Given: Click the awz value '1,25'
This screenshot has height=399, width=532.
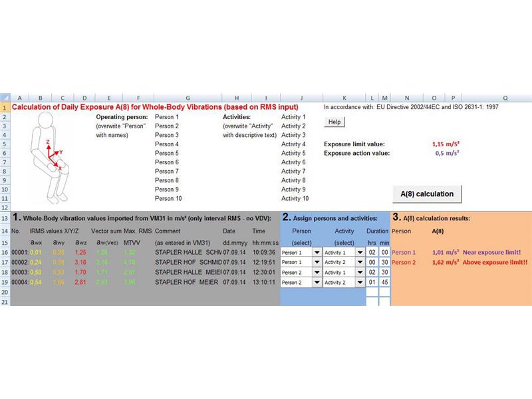Looking at the screenshot, I should click(x=80, y=253).
